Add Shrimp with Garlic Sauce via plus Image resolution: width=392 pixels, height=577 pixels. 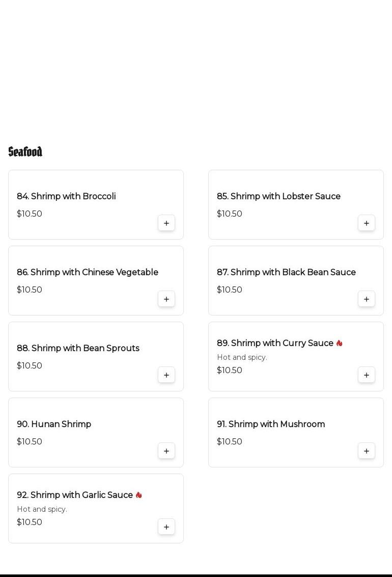pyautogui.click(x=166, y=527)
